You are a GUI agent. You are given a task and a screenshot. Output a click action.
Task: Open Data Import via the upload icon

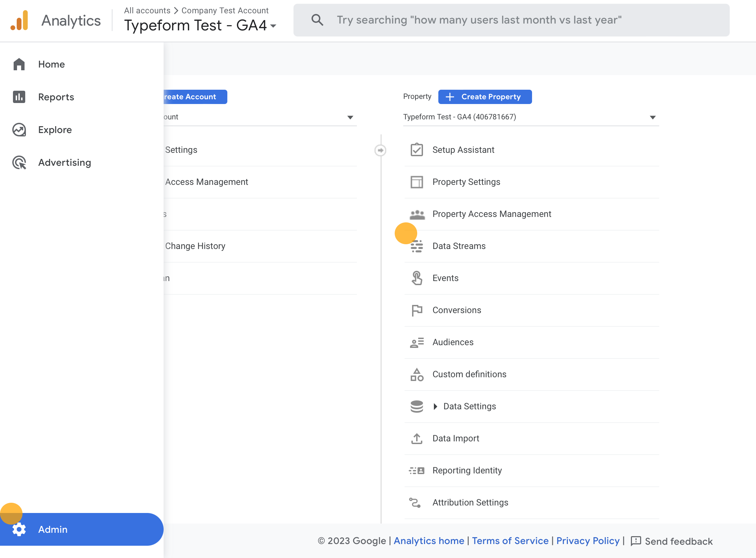tap(417, 438)
